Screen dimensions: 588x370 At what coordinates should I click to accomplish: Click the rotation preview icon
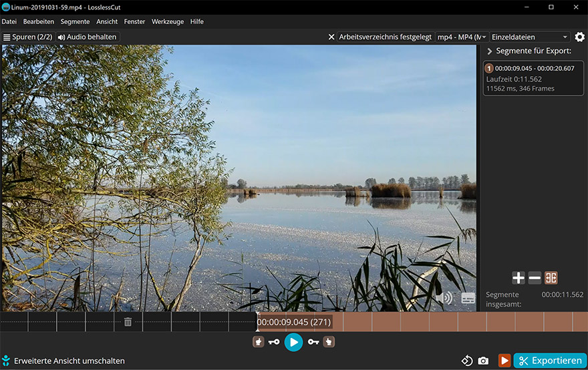467,361
